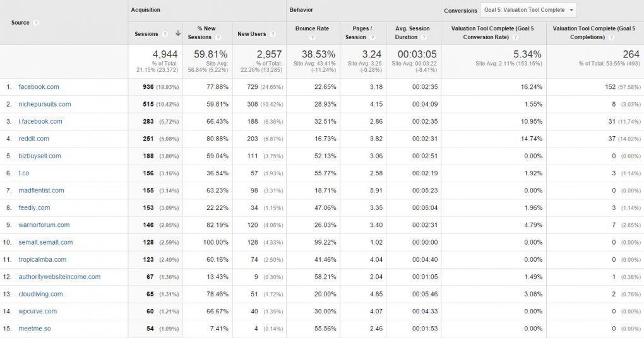
Task: Select overall conversion rate 5.34%
Action: pyautogui.click(x=527, y=54)
